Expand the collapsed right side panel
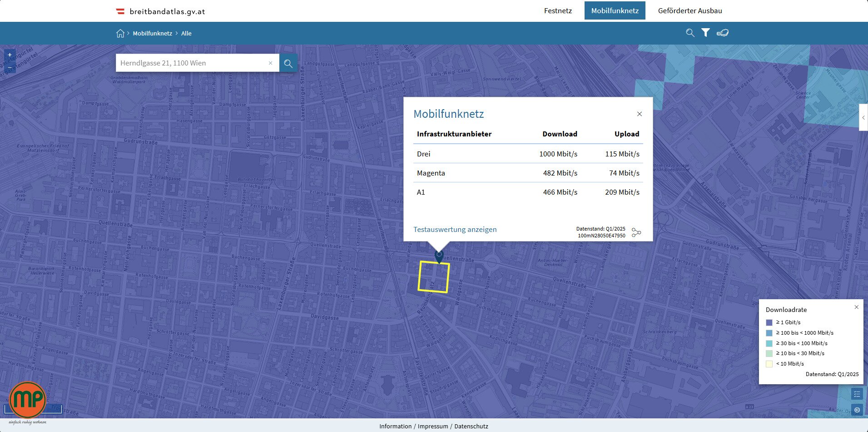This screenshot has height=432, width=868. [863, 118]
